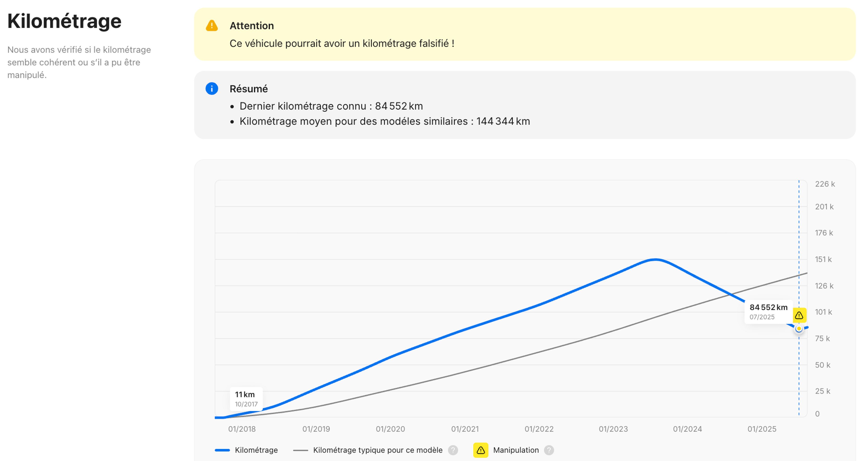Screen dimensions: 868x461
Task: Click the 226 k axis value
Action: pos(825,184)
